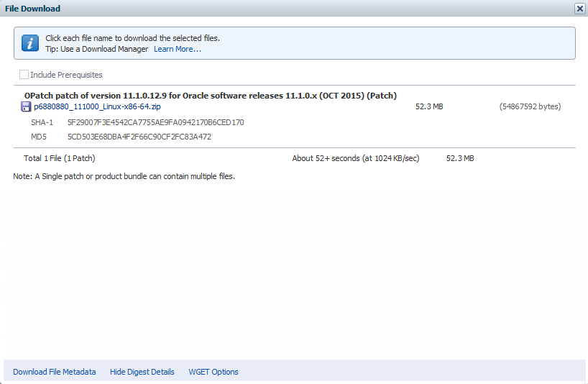The image size is (588, 384).
Task: Click the 52.3 MB file row size
Action: 429,106
